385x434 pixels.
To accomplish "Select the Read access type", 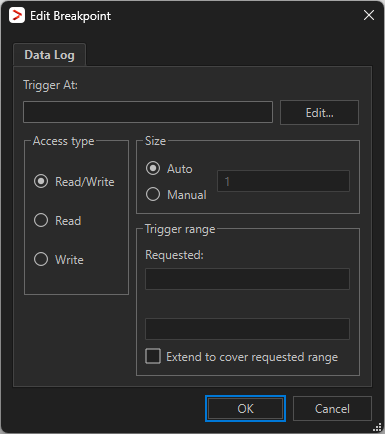I will [57, 221].
